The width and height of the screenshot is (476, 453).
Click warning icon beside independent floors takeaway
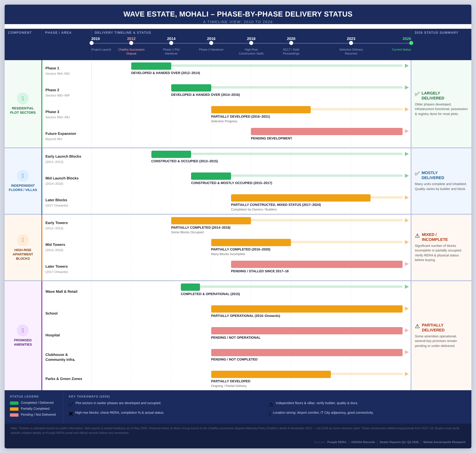click(271, 404)
